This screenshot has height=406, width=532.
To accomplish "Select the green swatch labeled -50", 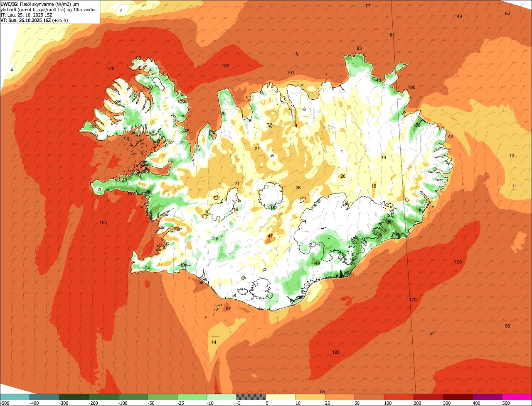I will [x=163, y=397].
